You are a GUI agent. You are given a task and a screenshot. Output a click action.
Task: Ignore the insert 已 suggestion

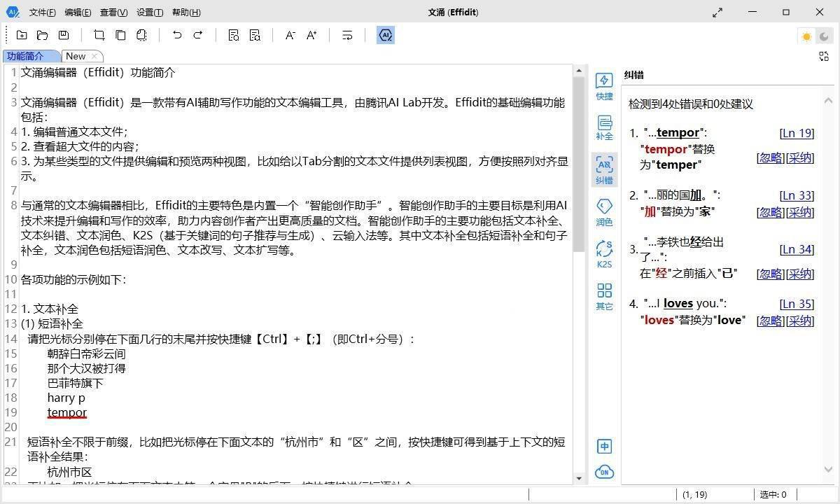pyautogui.click(x=771, y=274)
